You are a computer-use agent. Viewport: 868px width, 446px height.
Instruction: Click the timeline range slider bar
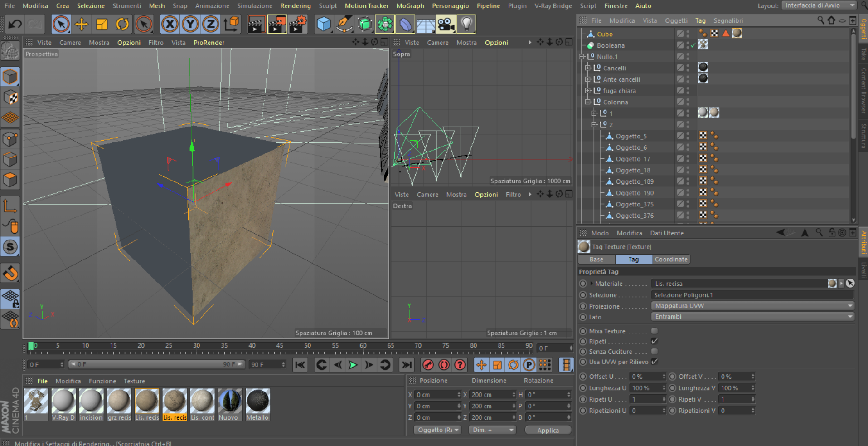click(156, 364)
